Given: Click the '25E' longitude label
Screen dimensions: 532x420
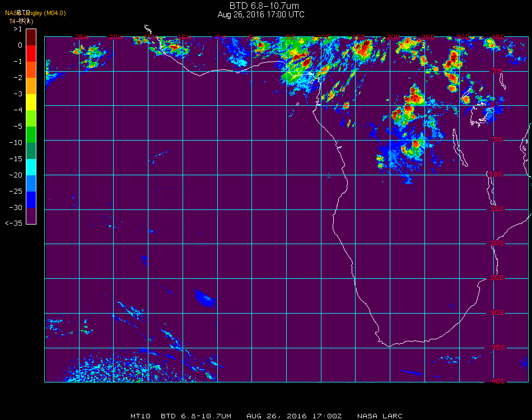Looking at the screenshot, I should click(x=428, y=37).
